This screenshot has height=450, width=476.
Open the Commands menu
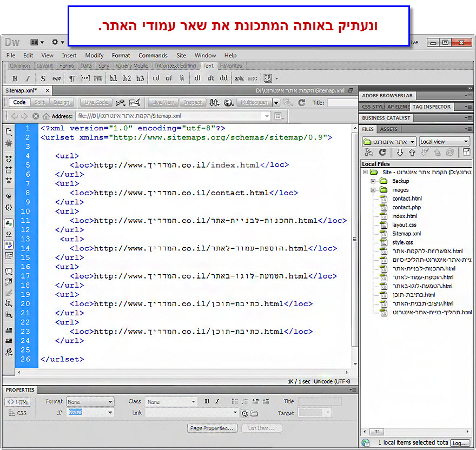(153, 55)
